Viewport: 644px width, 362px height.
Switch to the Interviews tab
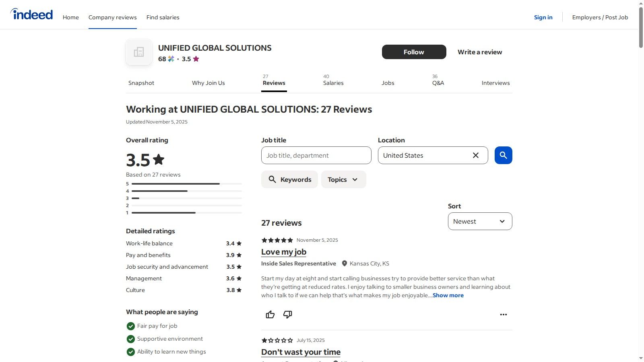point(496,83)
